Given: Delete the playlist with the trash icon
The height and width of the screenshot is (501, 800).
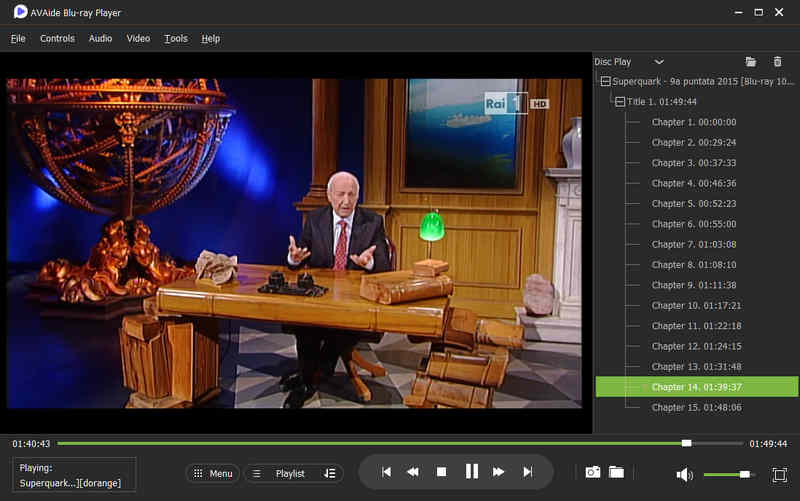Looking at the screenshot, I should [x=778, y=62].
